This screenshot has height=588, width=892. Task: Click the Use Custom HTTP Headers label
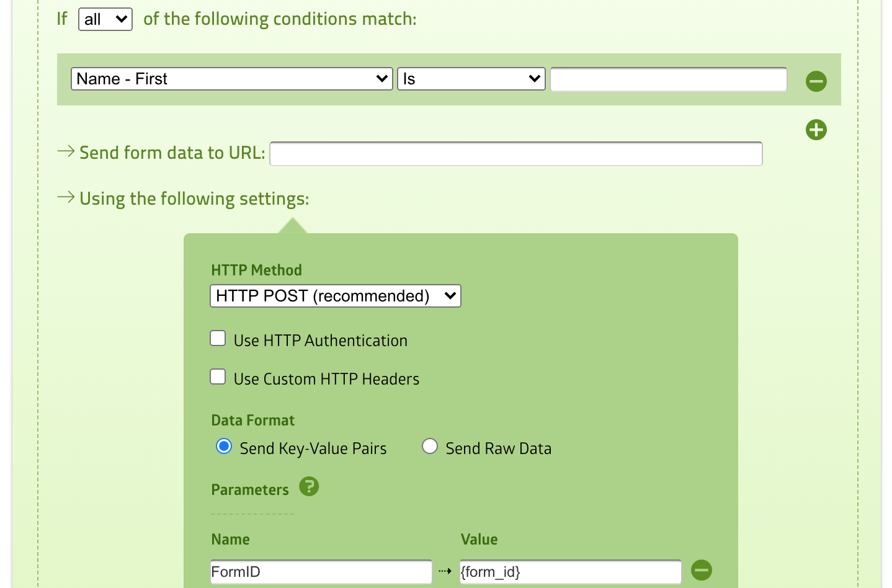[326, 379]
